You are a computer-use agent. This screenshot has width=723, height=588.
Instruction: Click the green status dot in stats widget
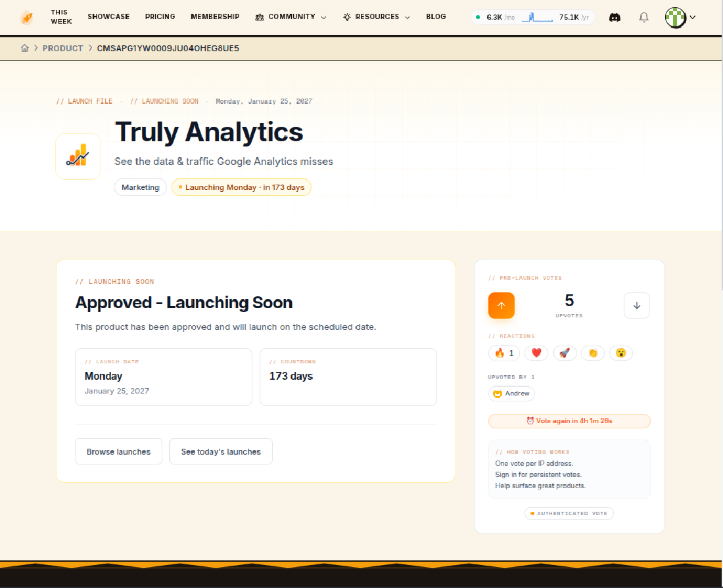point(478,17)
